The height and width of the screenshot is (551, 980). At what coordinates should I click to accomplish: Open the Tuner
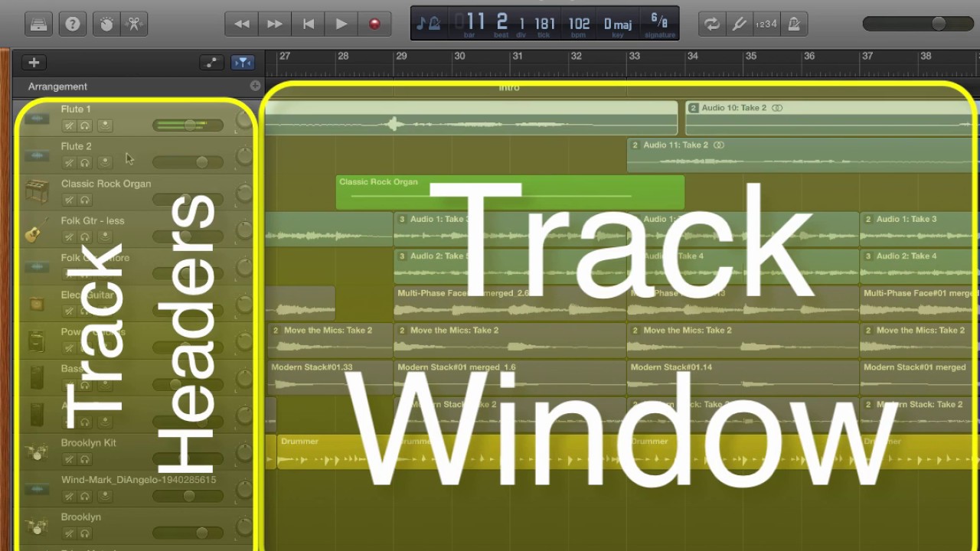pos(739,24)
